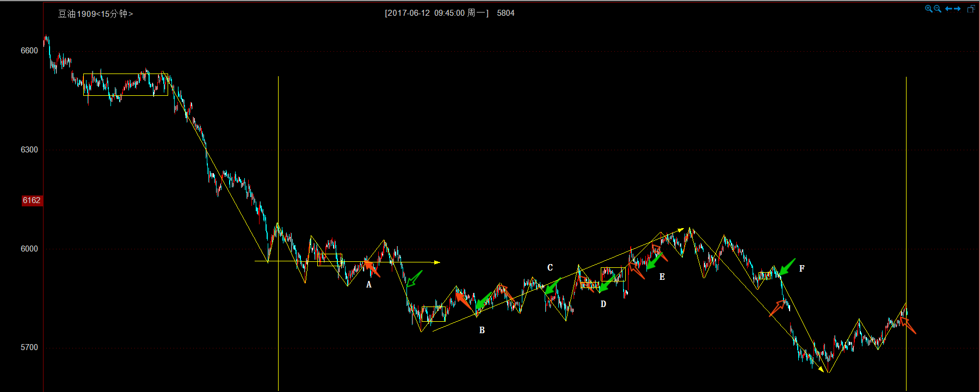This screenshot has height=392, width=980.
Task: Click the restore window icon in chart corner
Action: coord(971,9)
